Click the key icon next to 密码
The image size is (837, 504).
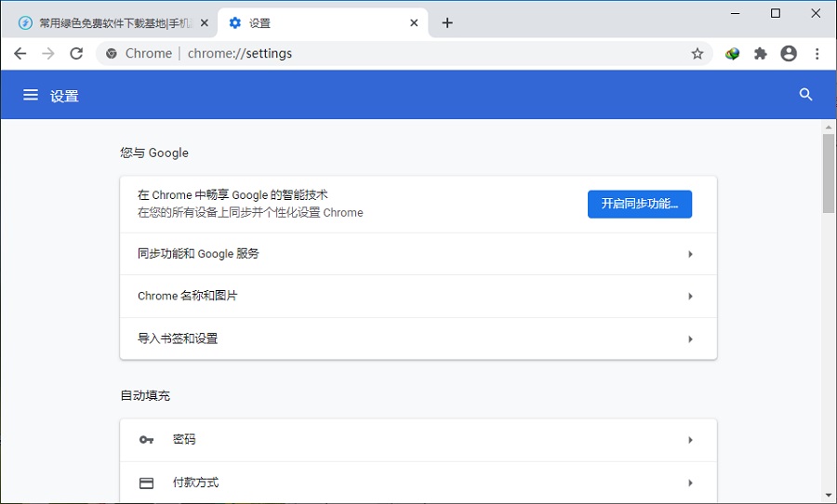point(146,440)
